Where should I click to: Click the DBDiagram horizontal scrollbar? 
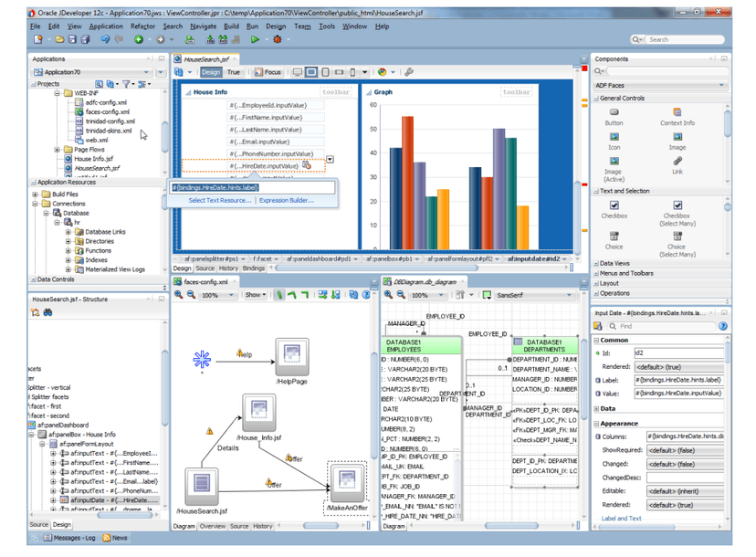(511, 526)
